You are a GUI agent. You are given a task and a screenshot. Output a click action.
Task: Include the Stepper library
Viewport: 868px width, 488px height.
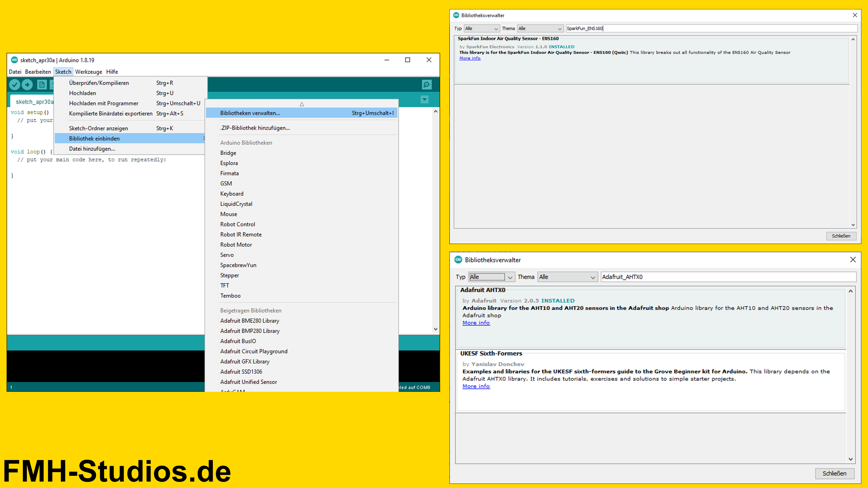[x=302, y=275]
